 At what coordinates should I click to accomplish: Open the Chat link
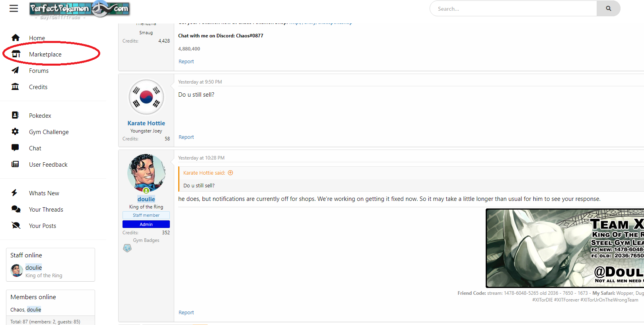click(x=35, y=148)
